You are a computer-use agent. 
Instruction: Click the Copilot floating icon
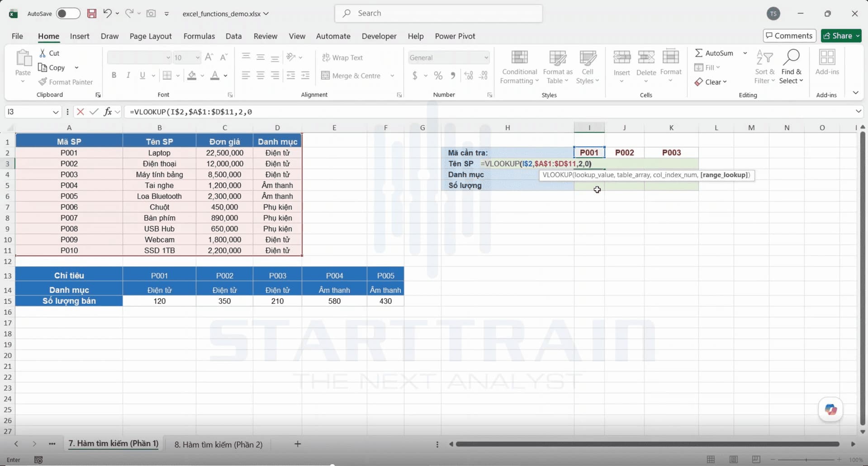(x=830, y=410)
